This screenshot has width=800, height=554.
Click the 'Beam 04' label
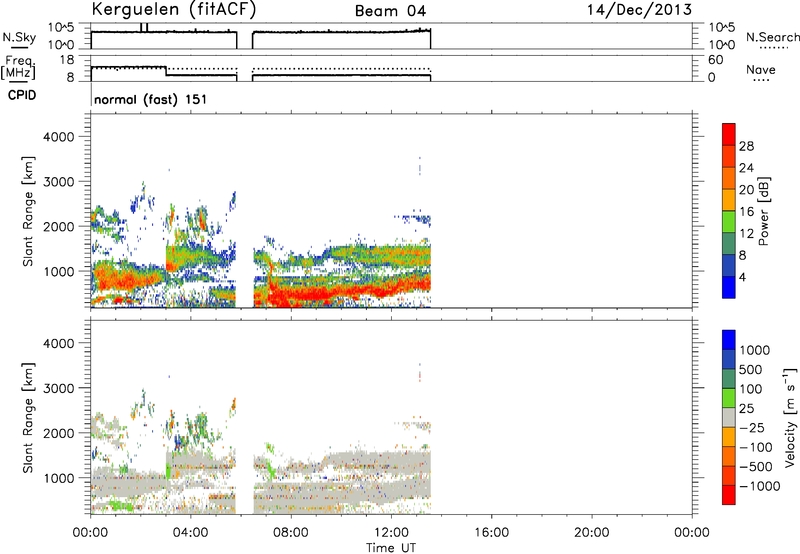390,11
